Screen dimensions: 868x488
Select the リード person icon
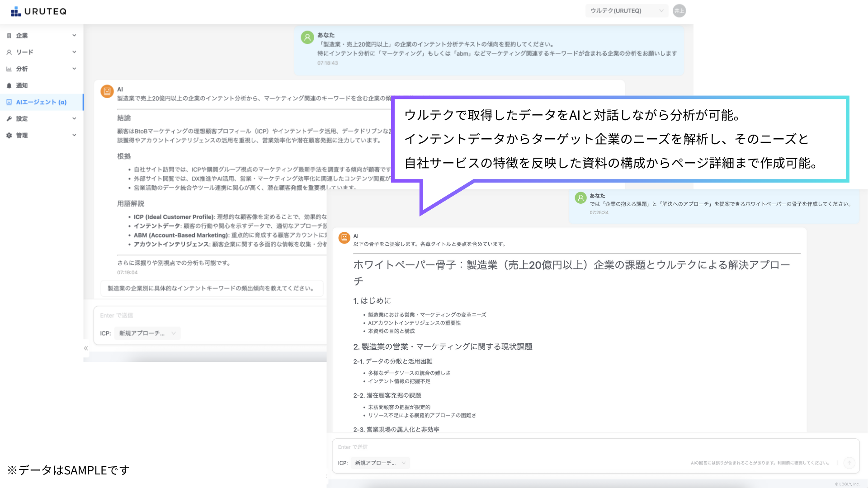point(9,52)
